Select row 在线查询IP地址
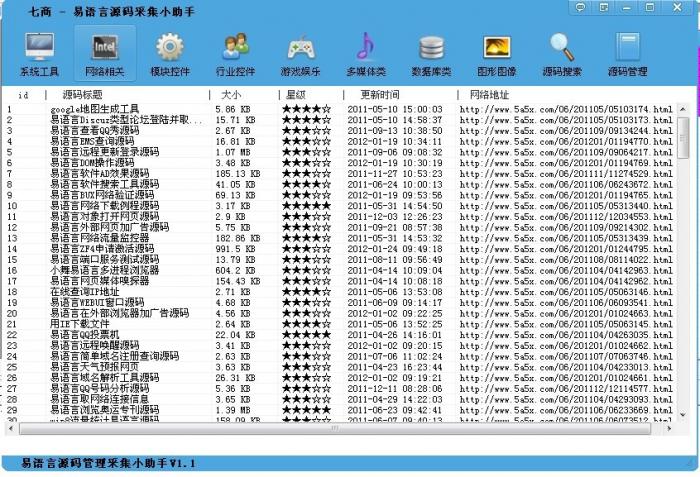Screen dimensions: 700x477 point(339,292)
